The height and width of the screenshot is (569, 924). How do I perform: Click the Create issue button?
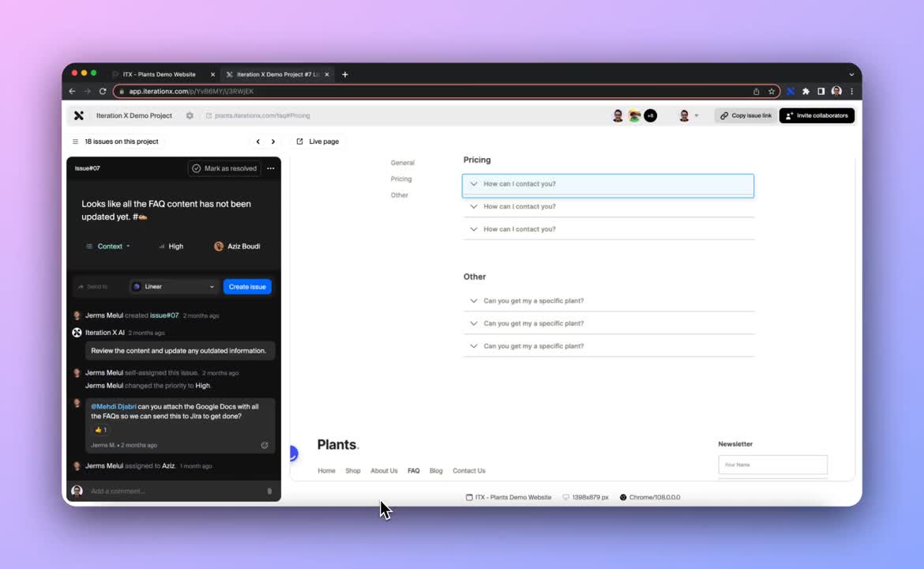[x=247, y=287]
